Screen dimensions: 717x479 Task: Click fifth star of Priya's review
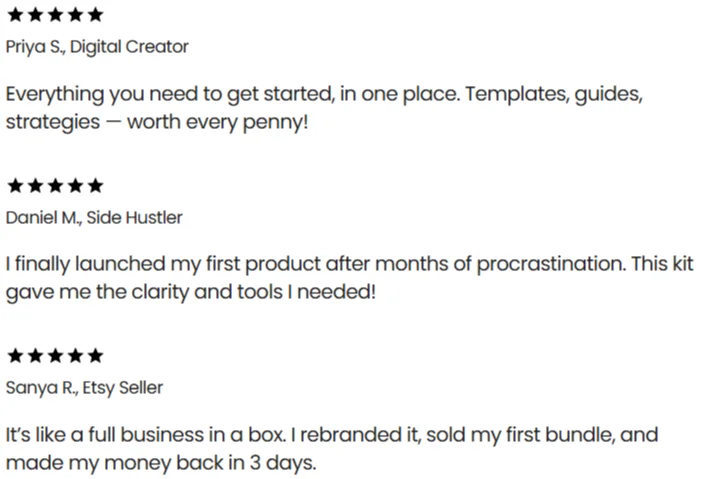pyautogui.click(x=96, y=15)
